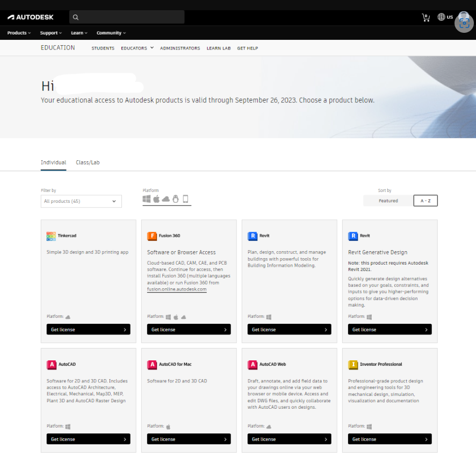This screenshot has height=455, width=476.
Task: Click the Inventor Professional icon
Action: (353, 365)
